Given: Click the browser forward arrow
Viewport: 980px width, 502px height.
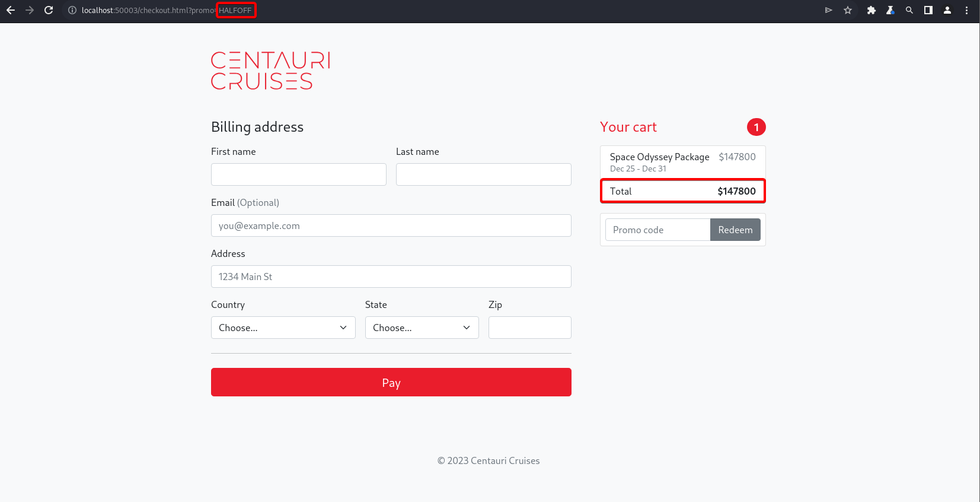Looking at the screenshot, I should [30, 10].
